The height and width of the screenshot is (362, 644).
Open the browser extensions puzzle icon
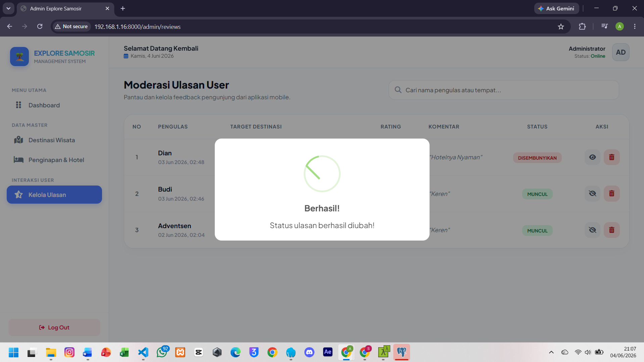click(x=582, y=27)
